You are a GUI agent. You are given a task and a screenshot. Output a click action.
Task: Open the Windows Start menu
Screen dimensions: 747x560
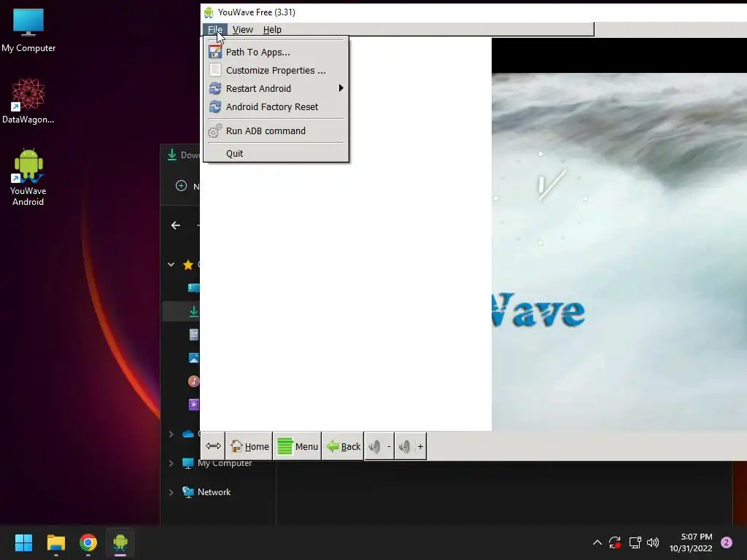tap(23, 542)
